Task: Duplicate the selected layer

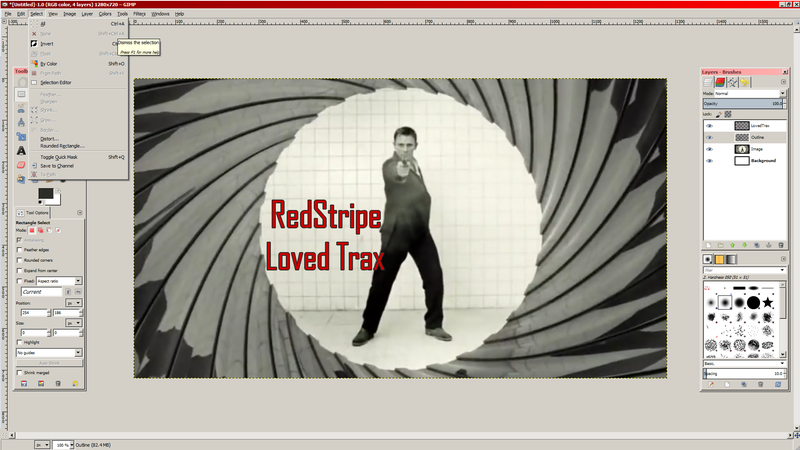Action: (x=757, y=245)
